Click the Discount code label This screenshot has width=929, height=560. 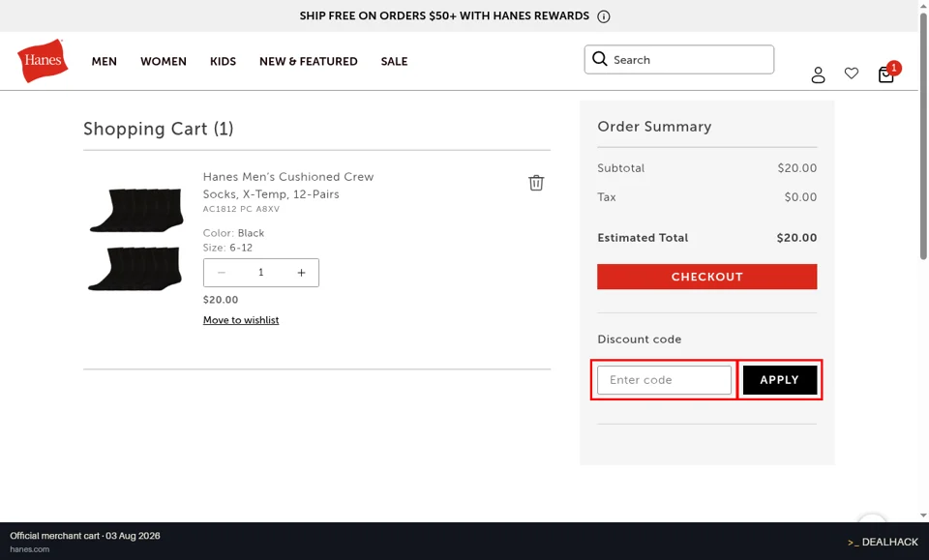[640, 339]
